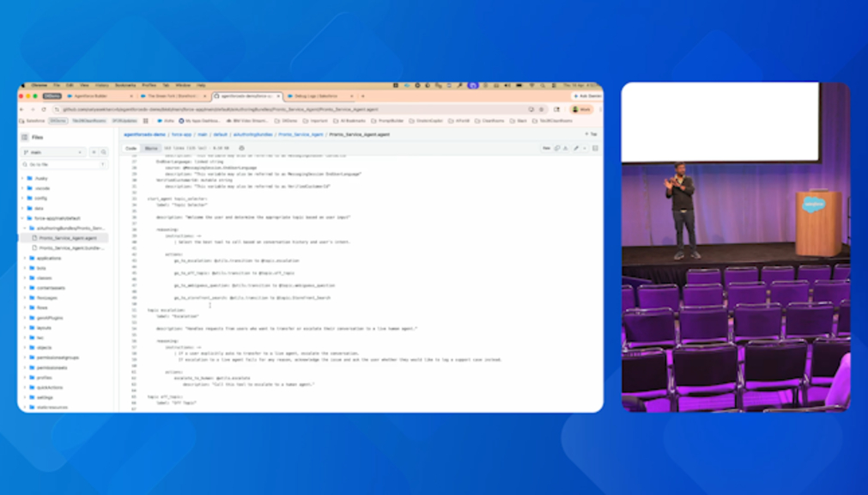Edit file with the pencil icon
868x495 pixels.
coord(576,149)
